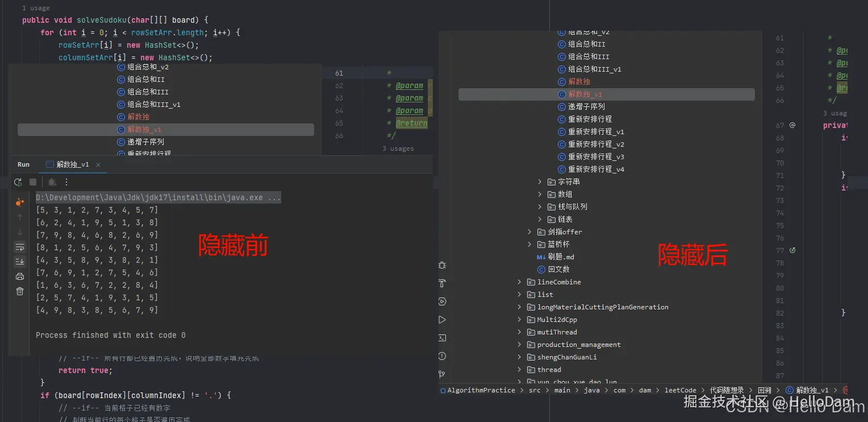Expand the lineCombine package
The height and width of the screenshot is (422, 868).
click(x=519, y=282)
